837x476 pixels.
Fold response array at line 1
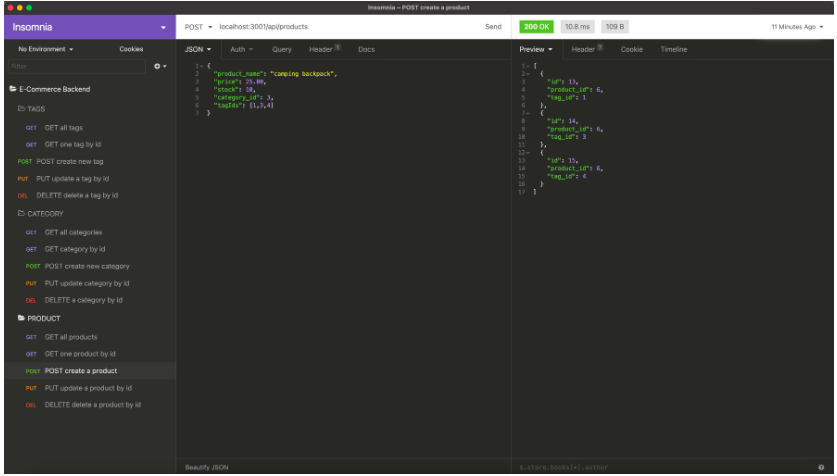(527, 66)
